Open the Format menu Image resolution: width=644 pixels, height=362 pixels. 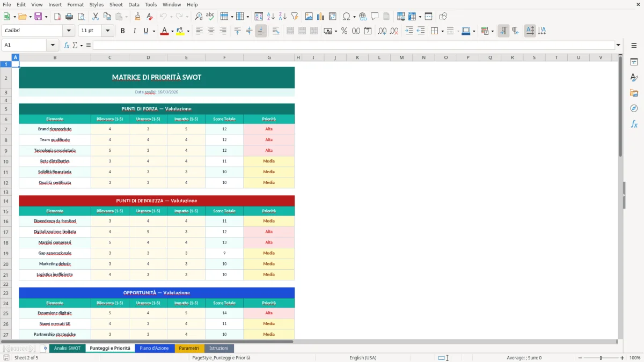click(x=75, y=4)
